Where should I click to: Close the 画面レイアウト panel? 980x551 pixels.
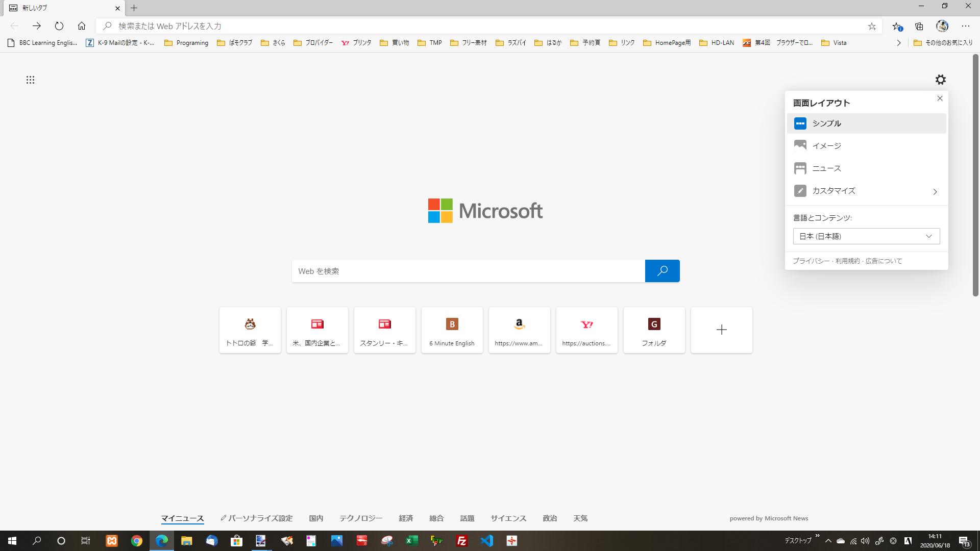click(x=940, y=98)
